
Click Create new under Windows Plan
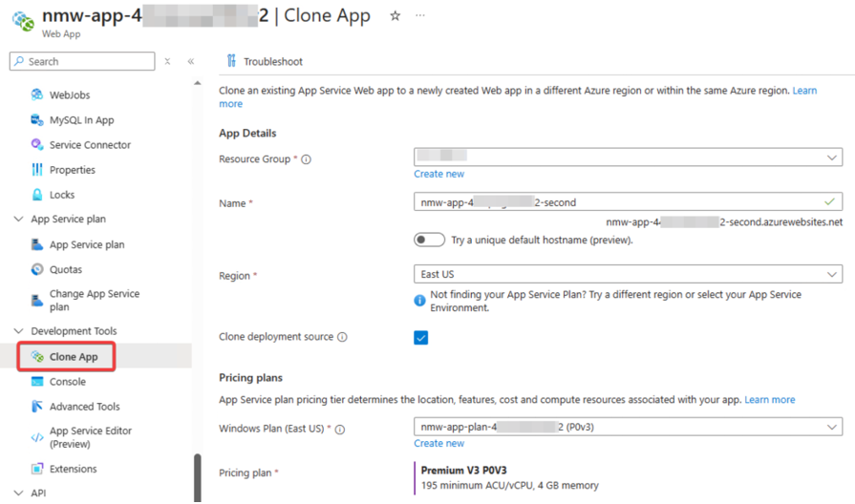tap(438, 443)
